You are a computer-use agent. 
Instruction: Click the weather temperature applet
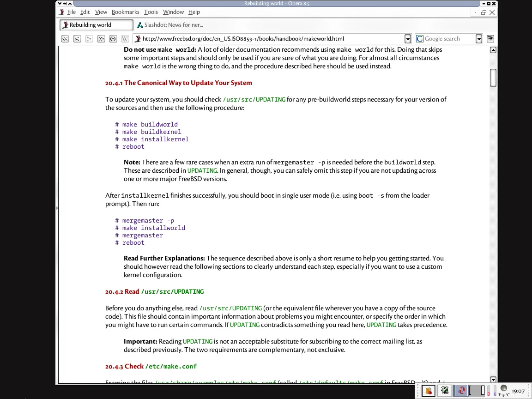click(x=504, y=391)
